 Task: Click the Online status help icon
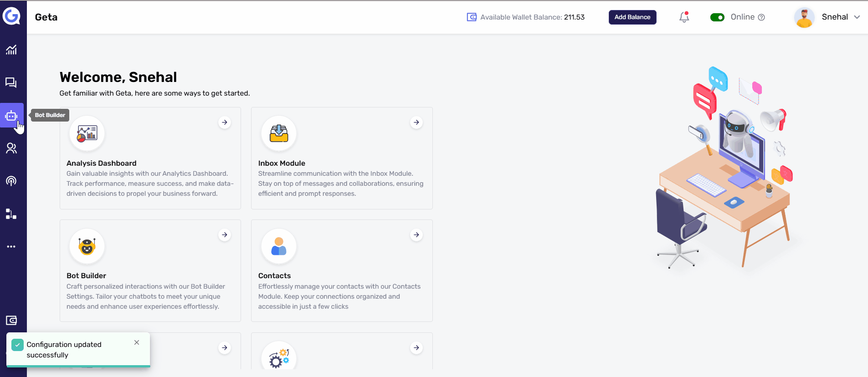pyautogui.click(x=761, y=17)
